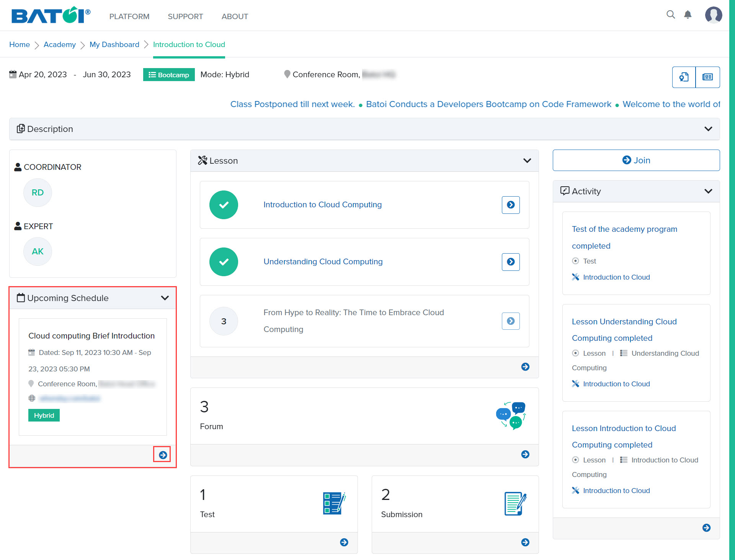Open the search magnifier icon
Viewport: 735px width, 560px height.
tap(670, 15)
